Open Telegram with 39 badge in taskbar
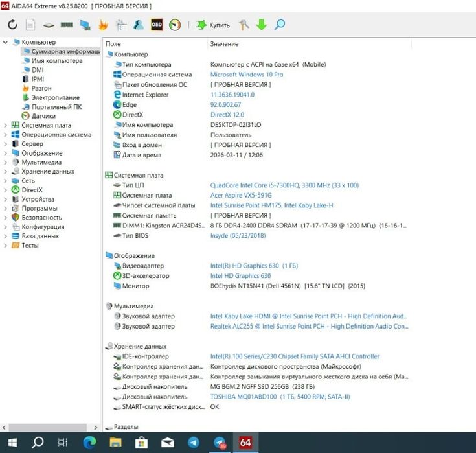The image size is (476, 453). pos(220,443)
